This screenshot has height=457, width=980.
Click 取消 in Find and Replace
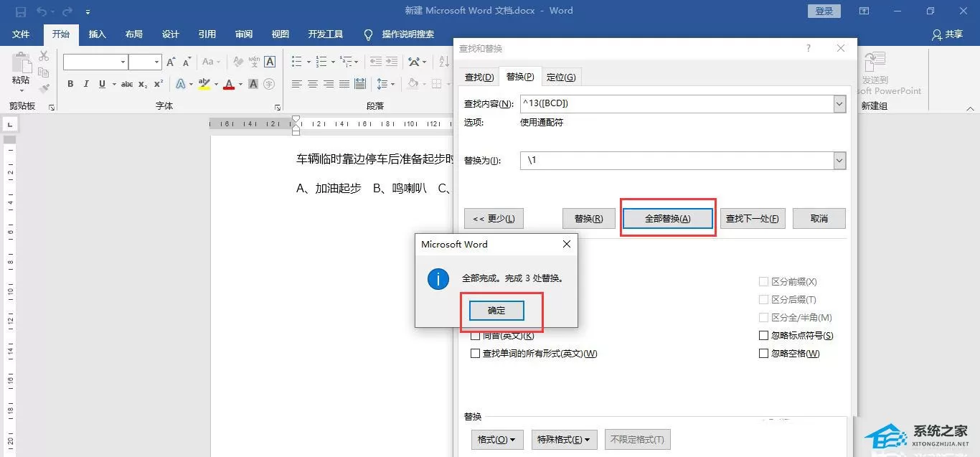click(x=819, y=219)
